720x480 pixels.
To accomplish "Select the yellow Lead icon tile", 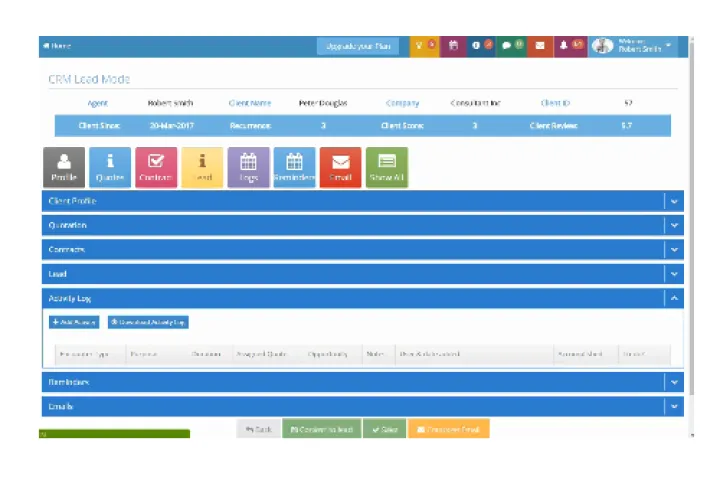I will click(x=202, y=167).
